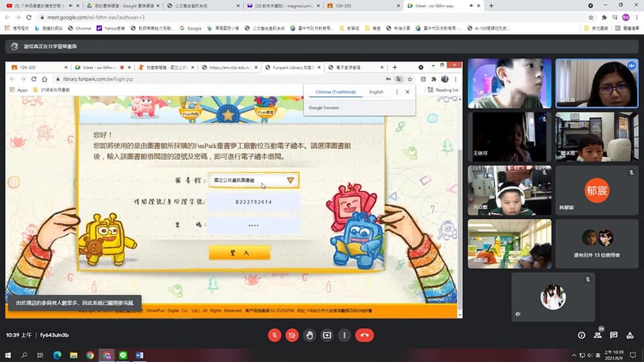Open Chrome extensions puzzle icon

(604, 17)
